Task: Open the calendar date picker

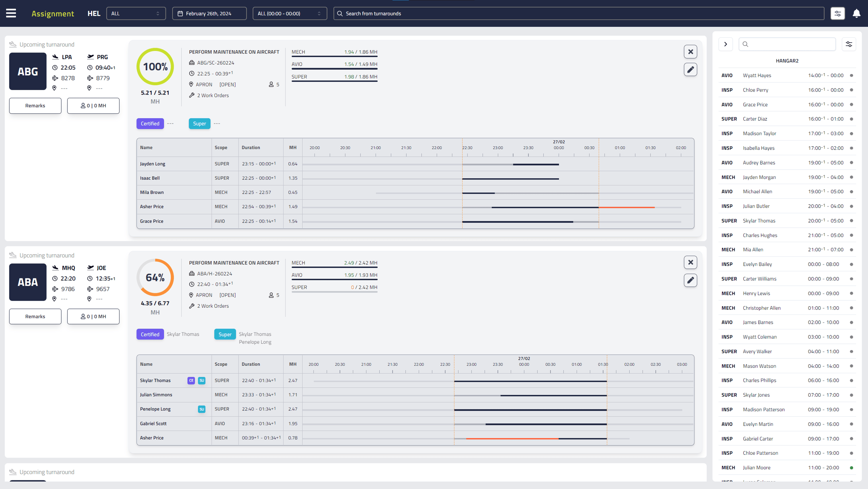Action: coord(209,13)
